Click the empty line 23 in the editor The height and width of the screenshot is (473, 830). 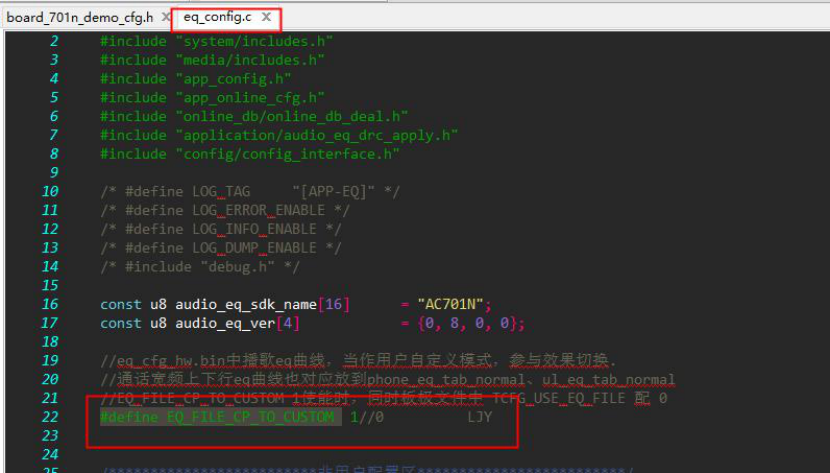[x=302, y=435]
